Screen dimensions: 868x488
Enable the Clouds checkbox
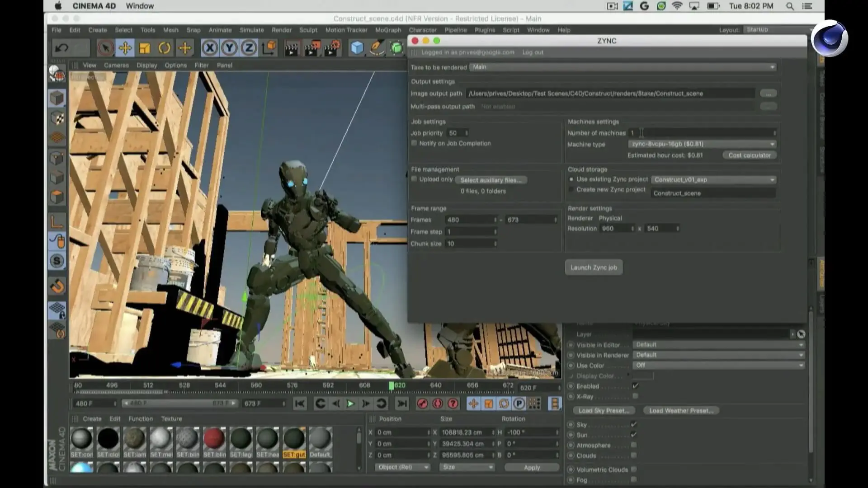[633, 455]
